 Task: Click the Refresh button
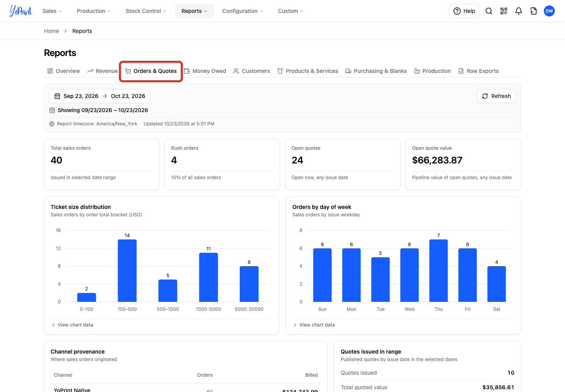[496, 96]
